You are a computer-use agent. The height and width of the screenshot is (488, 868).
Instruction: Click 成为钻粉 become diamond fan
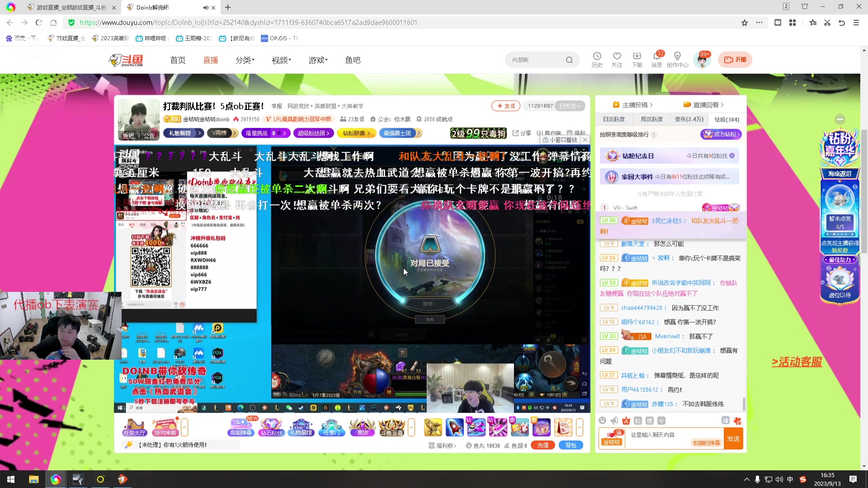click(721, 134)
